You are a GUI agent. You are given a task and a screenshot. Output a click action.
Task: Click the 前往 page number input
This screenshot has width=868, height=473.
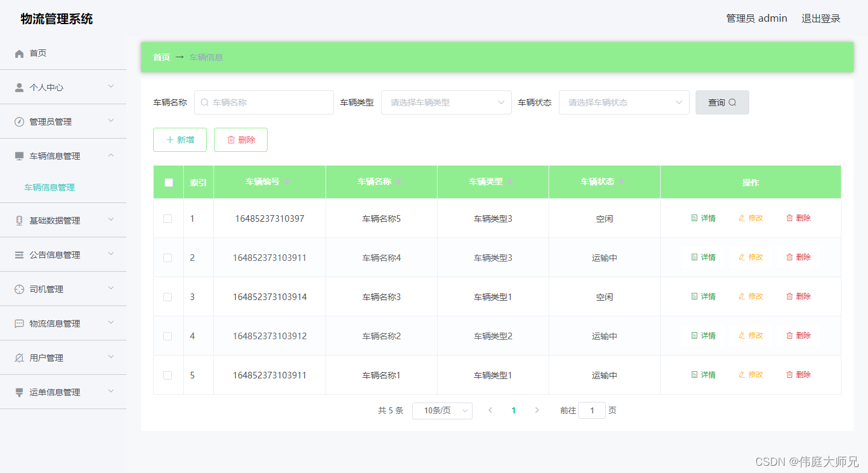coord(592,410)
